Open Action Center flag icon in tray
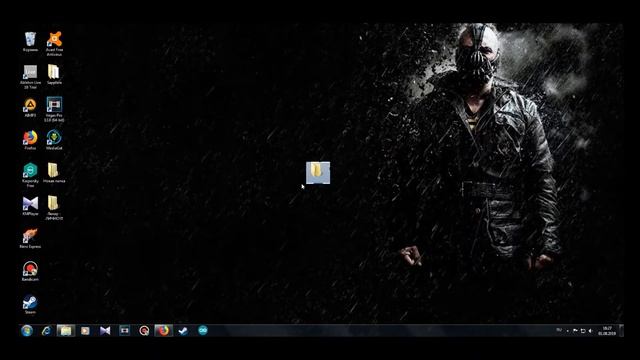Screen dimensions: 640x360 [x=575, y=331]
